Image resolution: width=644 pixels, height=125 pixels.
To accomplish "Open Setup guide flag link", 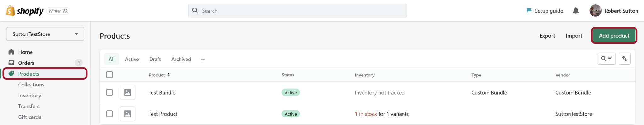I will coord(545,11).
